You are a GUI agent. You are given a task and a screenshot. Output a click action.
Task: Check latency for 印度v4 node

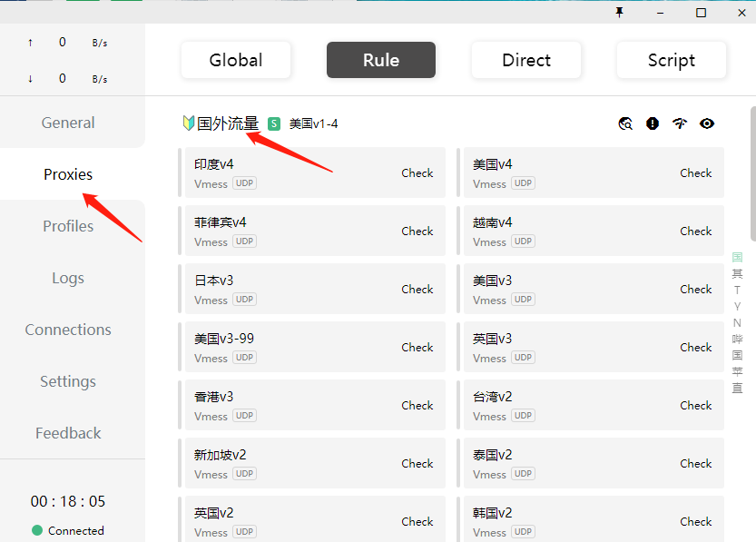417,172
